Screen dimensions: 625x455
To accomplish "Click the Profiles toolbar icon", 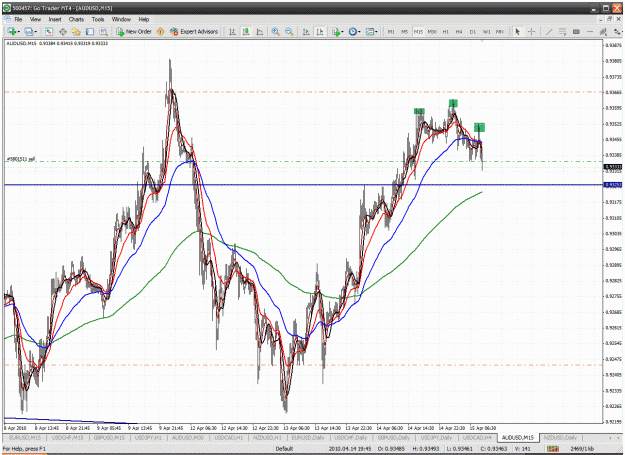I will click(x=28, y=31).
